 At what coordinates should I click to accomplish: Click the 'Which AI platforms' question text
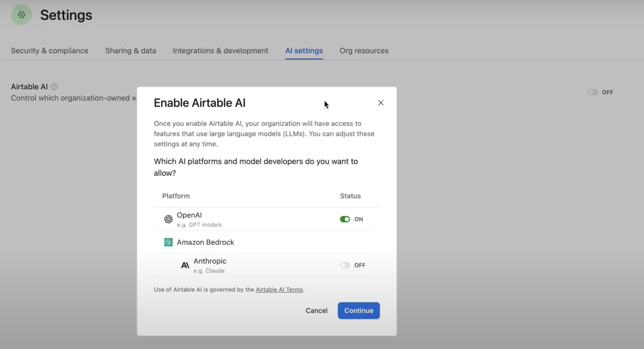[x=256, y=167]
